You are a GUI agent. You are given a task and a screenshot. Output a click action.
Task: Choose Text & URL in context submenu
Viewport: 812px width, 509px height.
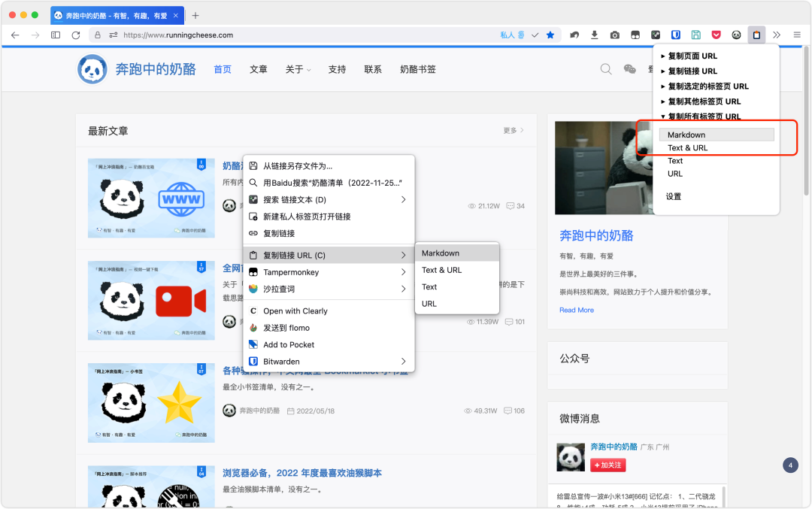457,270
